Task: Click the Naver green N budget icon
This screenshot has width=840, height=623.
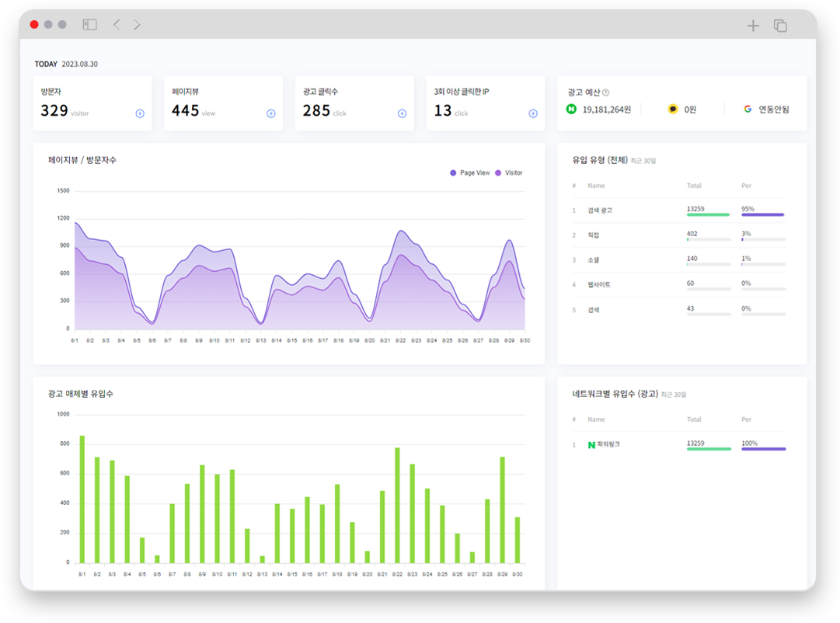Action: [x=572, y=110]
